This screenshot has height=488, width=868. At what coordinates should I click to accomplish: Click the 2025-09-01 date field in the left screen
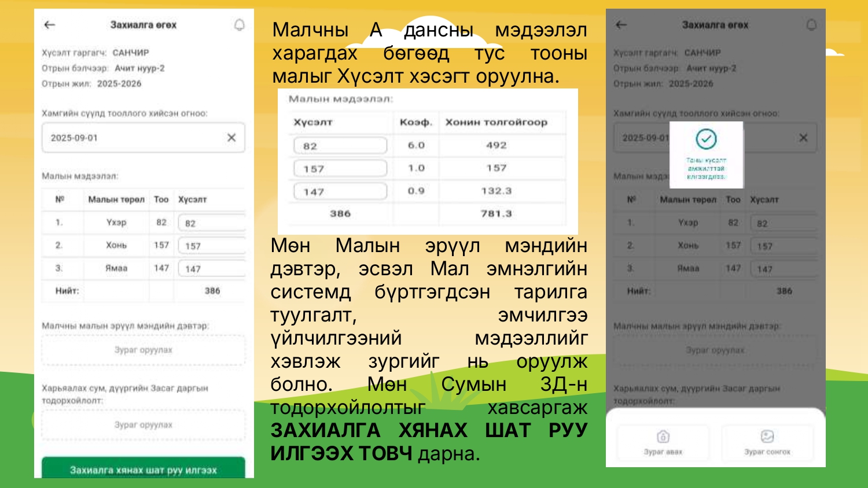pyautogui.click(x=133, y=138)
